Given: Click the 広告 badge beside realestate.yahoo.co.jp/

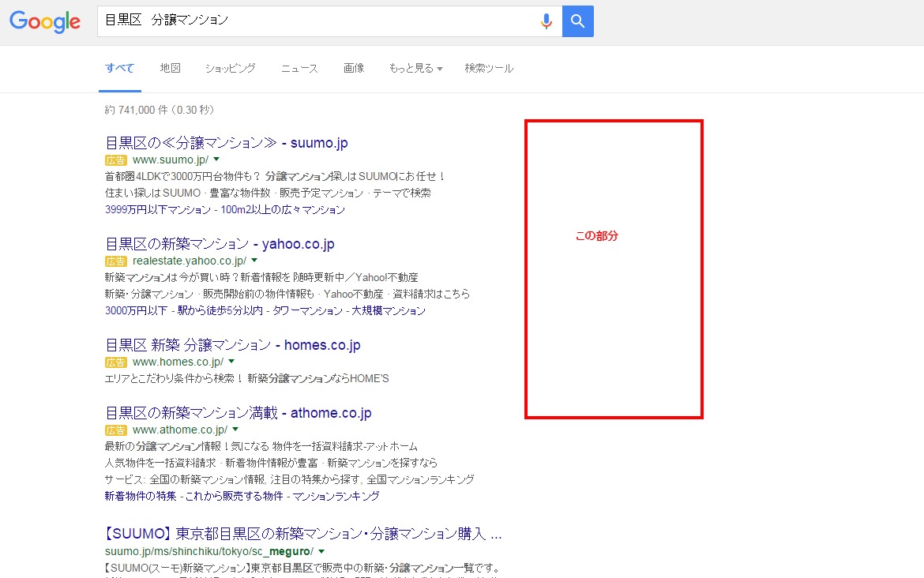Looking at the screenshot, I should pos(115,261).
